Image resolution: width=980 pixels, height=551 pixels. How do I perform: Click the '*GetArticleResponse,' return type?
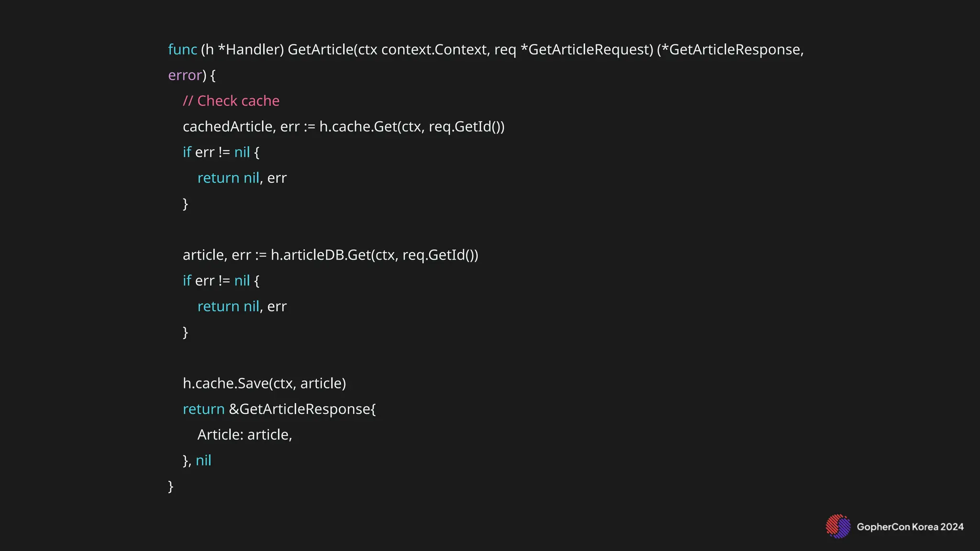click(x=733, y=49)
